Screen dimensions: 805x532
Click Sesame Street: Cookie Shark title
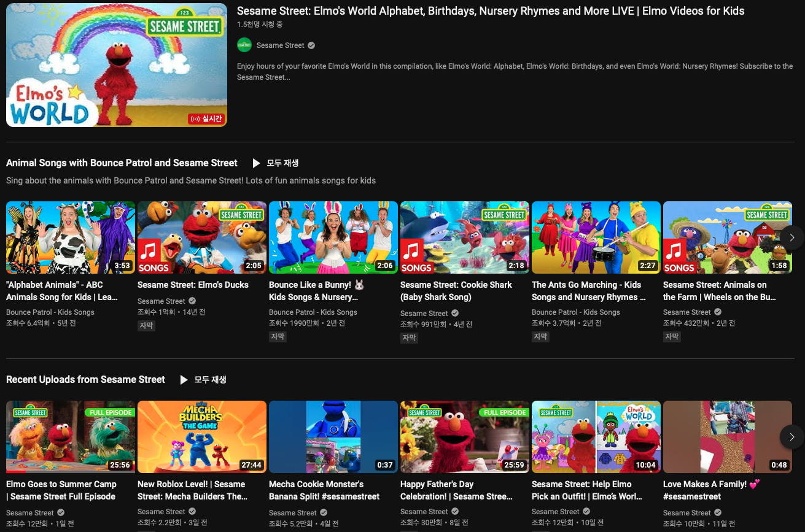pyautogui.click(x=456, y=291)
